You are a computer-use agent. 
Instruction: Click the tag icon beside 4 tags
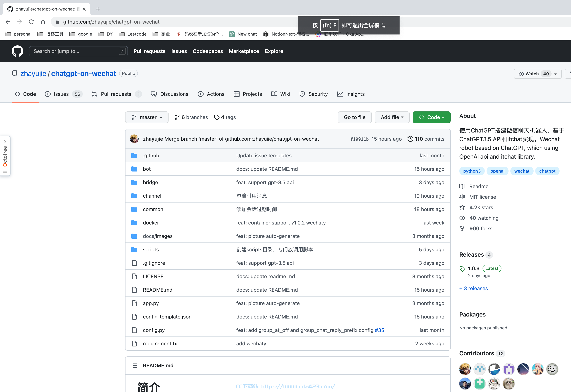tap(216, 117)
